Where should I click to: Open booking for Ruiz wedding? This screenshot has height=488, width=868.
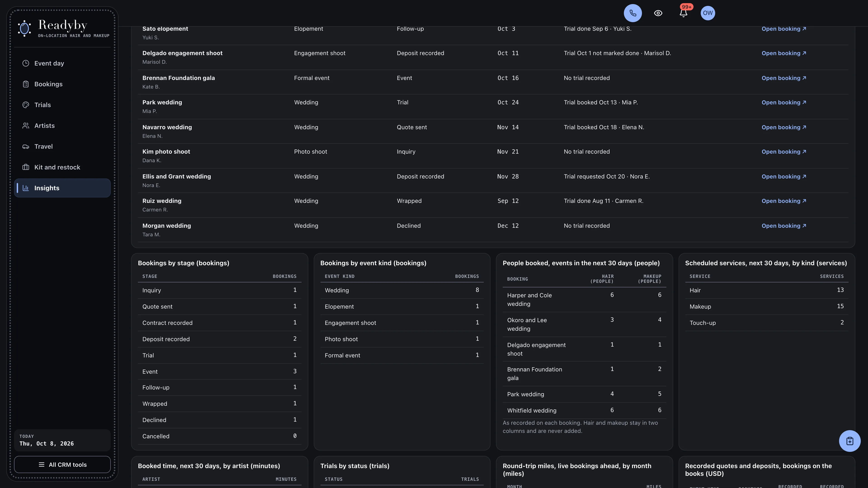point(784,201)
